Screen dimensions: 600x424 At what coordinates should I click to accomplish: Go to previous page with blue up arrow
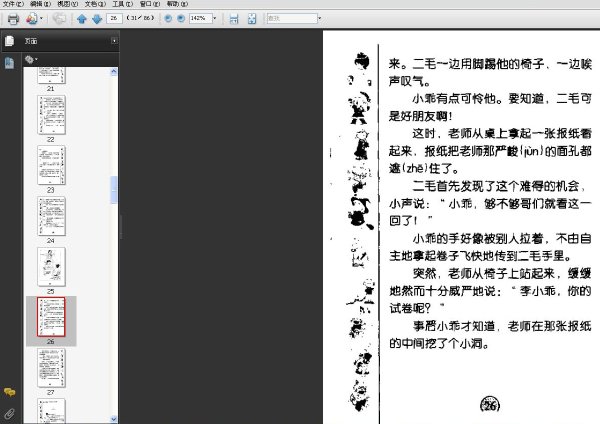pos(82,19)
